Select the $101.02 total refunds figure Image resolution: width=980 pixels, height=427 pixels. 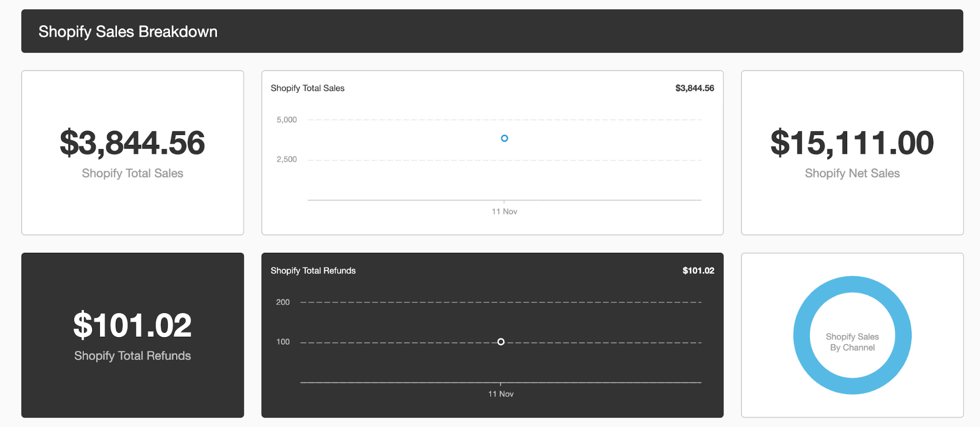click(x=132, y=325)
